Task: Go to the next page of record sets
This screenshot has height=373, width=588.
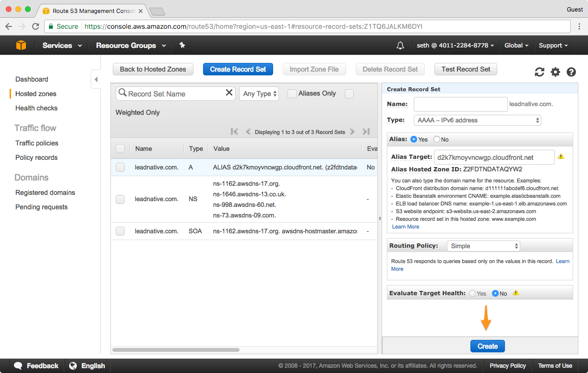Action: (352, 132)
